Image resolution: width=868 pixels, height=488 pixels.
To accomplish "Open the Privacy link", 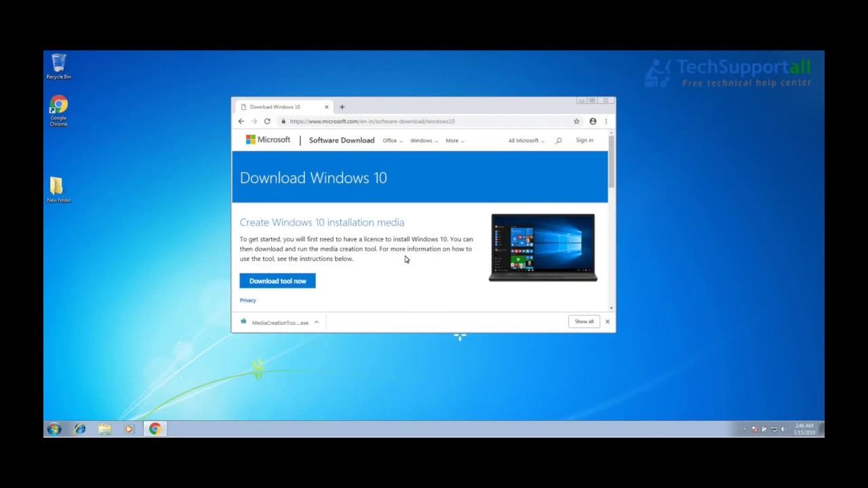I will point(248,300).
